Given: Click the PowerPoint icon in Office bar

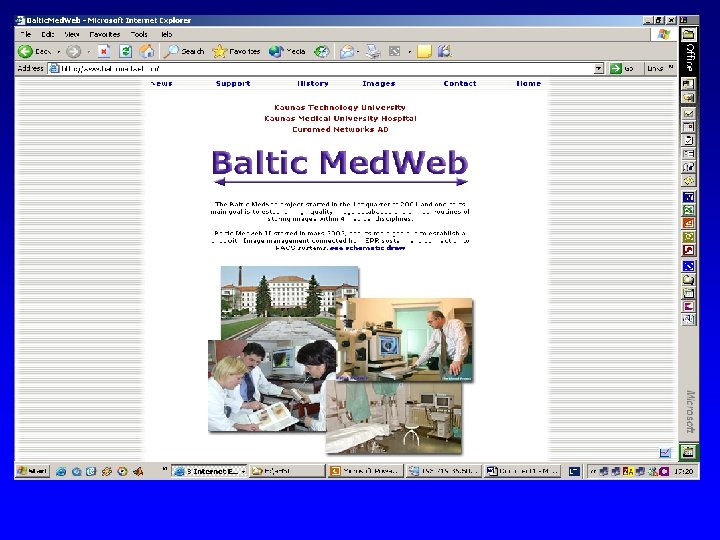Looking at the screenshot, I should (688, 224).
